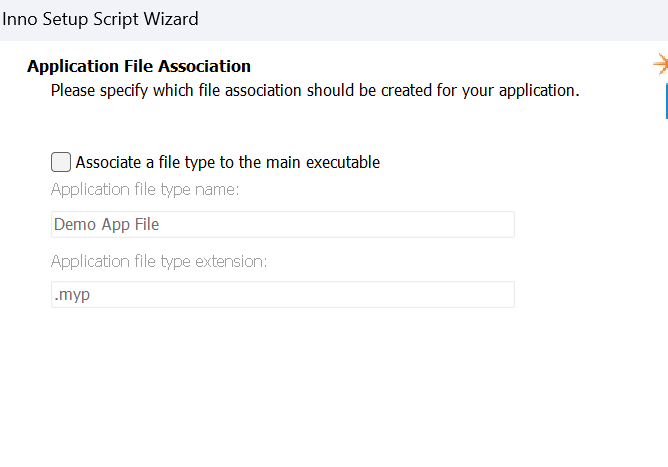Image resolution: width=668 pixels, height=467 pixels.
Task: Click the orange arrow wizard icon
Action: tap(661, 64)
